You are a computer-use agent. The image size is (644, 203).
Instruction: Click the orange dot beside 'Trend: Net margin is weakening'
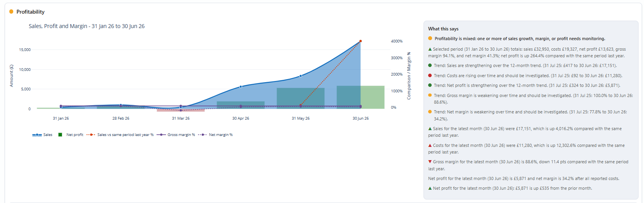430,112
